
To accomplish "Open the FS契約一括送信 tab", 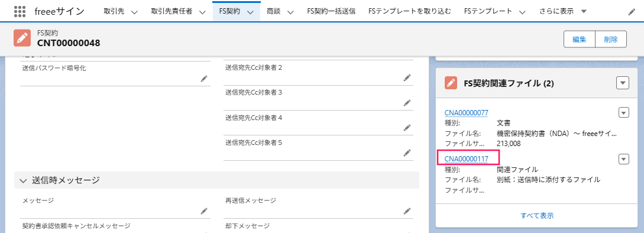I will tap(331, 11).
